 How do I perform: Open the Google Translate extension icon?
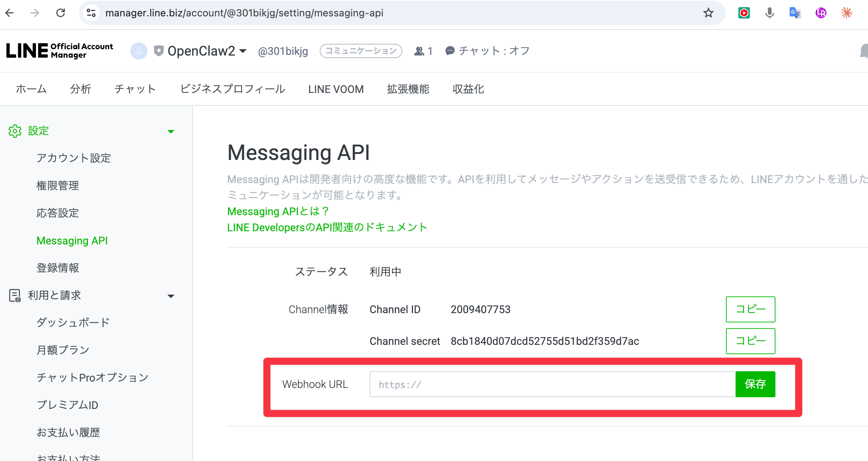pos(795,13)
